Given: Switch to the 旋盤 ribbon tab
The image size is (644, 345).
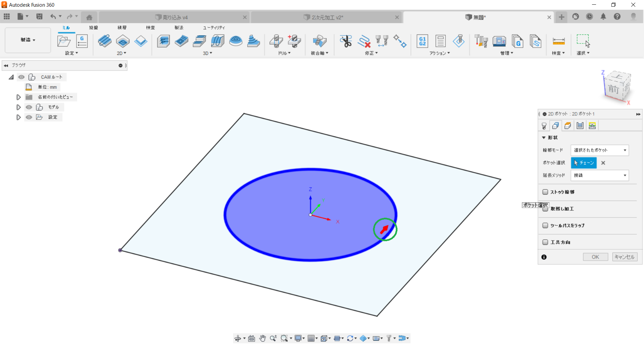Looking at the screenshot, I should coord(94,27).
